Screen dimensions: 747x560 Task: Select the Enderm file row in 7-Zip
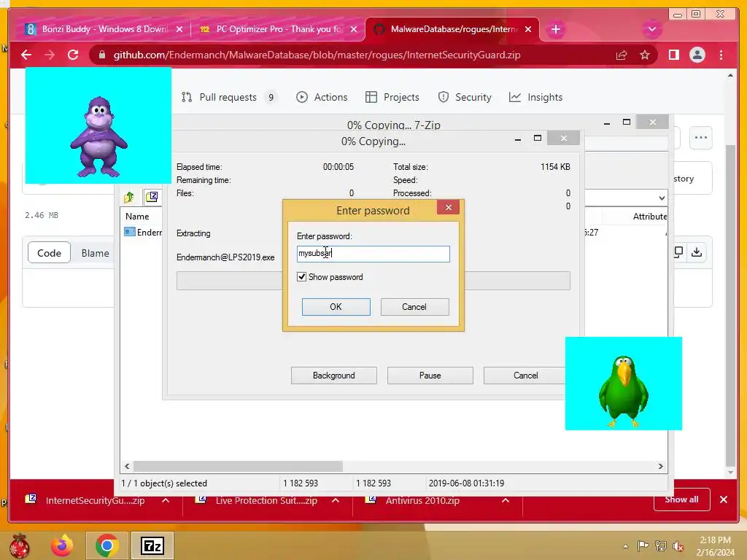click(x=144, y=233)
